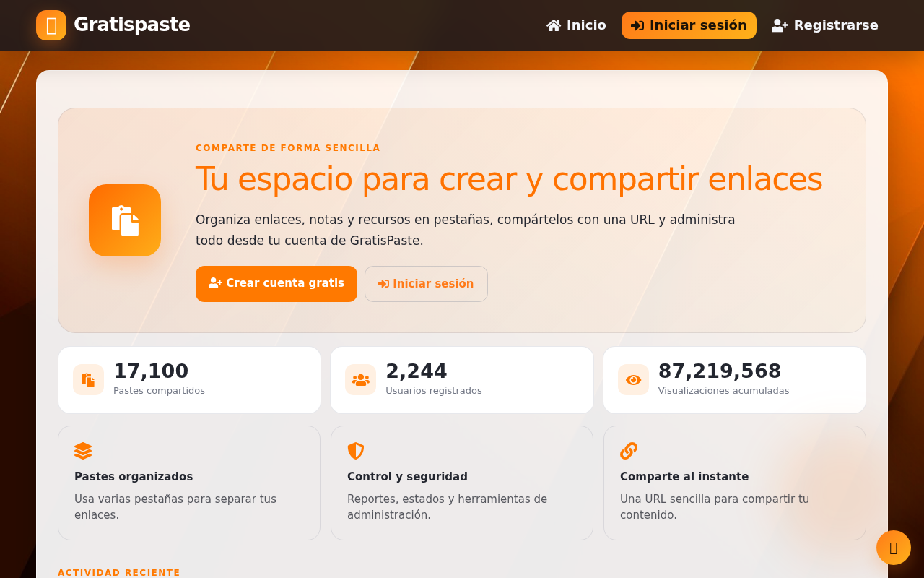This screenshot has width=924, height=578.
Task: Go to Inicio in the navigation bar
Action: click(x=576, y=25)
